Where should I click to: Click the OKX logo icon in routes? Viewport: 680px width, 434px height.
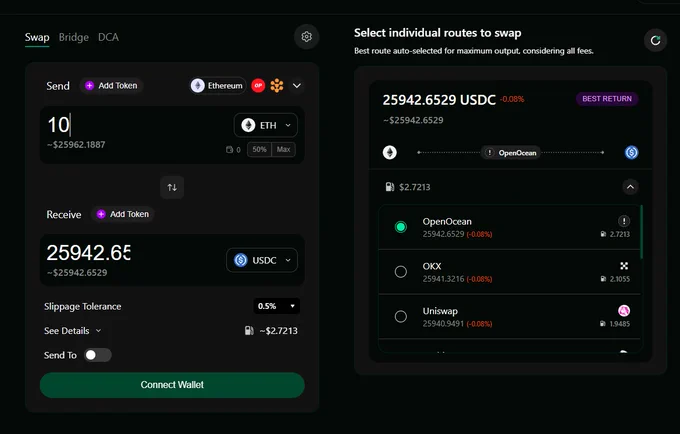[624, 266]
